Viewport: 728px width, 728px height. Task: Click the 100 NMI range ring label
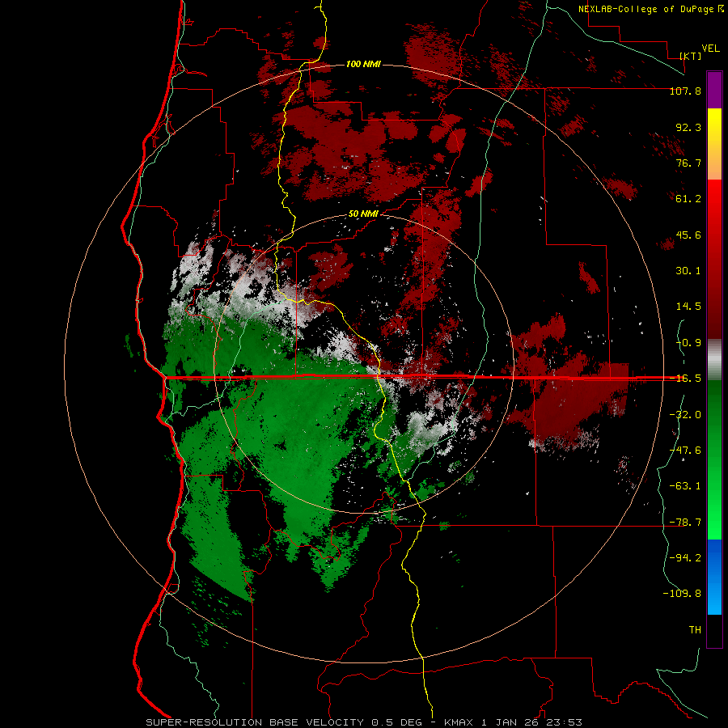pyautogui.click(x=363, y=64)
